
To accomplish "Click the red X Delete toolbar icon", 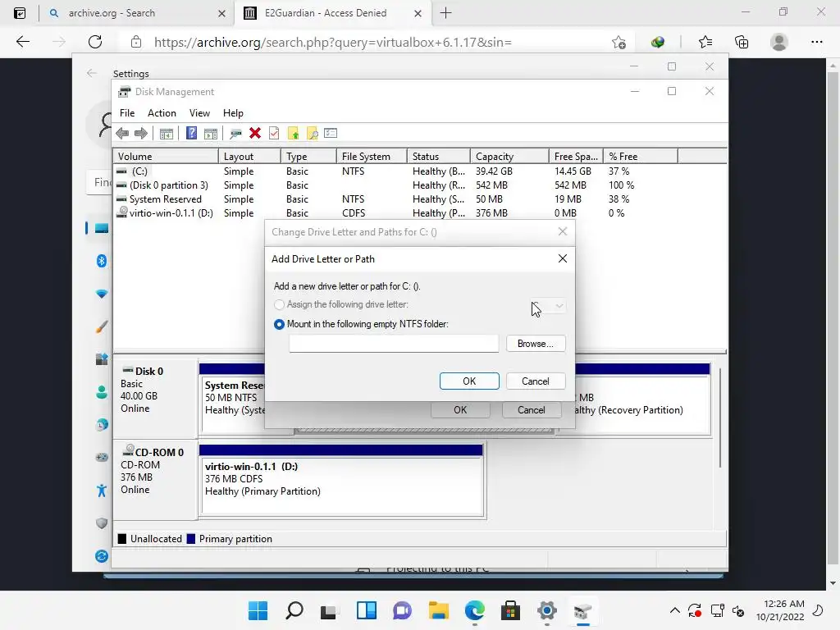I will [x=255, y=134].
